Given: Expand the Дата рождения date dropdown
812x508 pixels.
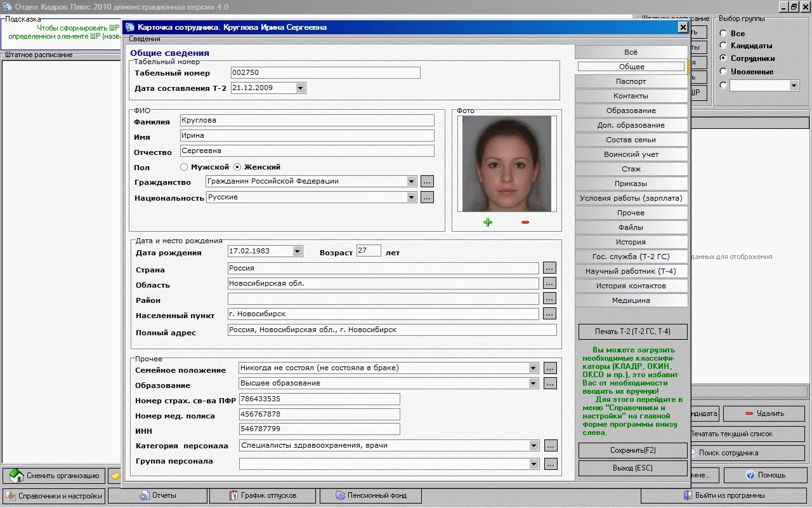Looking at the screenshot, I should [298, 251].
